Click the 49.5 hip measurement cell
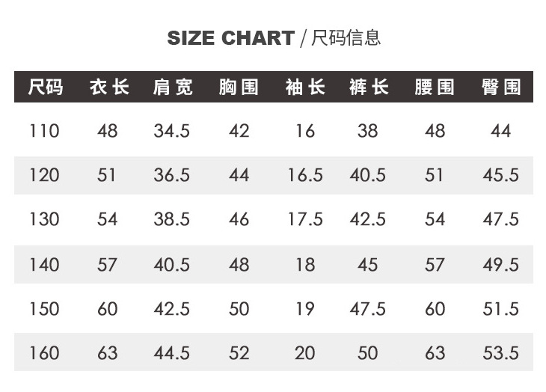 point(500,264)
